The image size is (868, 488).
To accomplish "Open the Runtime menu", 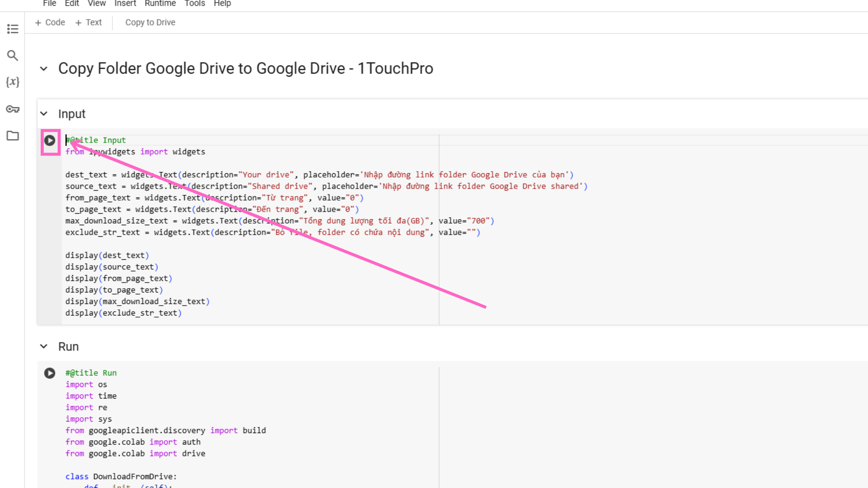I will (x=160, y=3).
